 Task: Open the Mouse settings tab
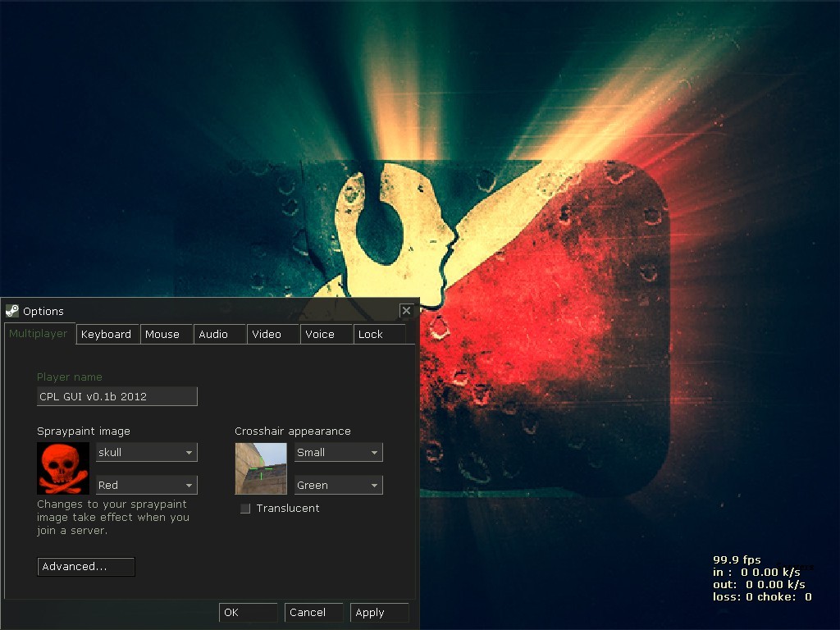point(162,334)
